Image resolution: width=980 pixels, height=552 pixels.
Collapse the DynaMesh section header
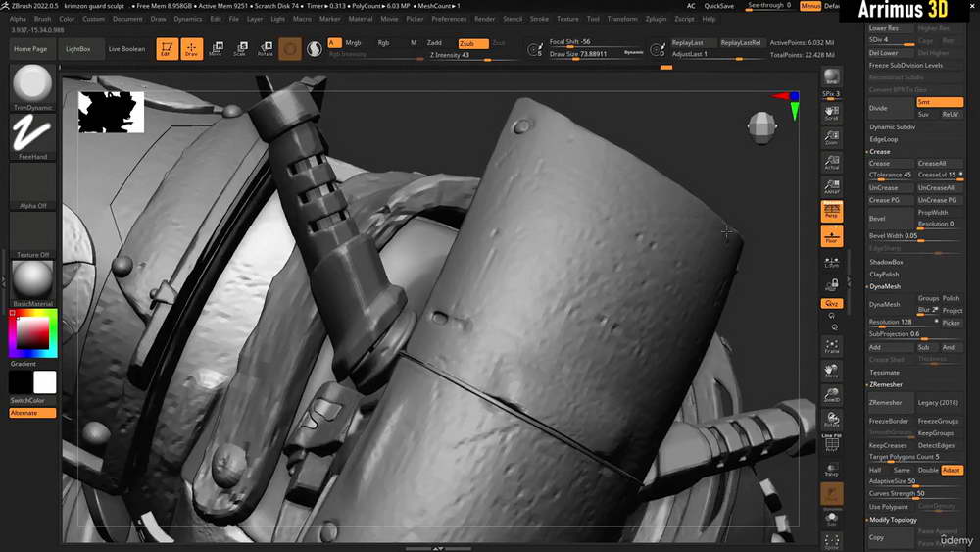tap(884, 286)
